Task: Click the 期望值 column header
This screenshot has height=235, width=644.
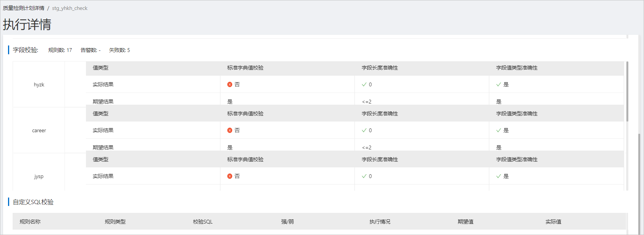Action: (466, 222)
